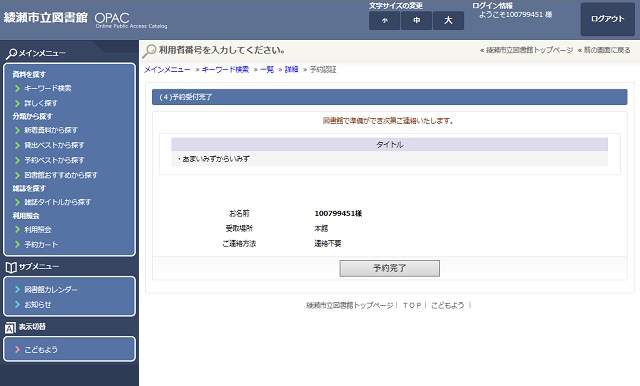Image resolution: width=640 pixels, height=386 pixels.
Task: Click the pink arrow next to こどもよう
Action: (x=17, y=349)
